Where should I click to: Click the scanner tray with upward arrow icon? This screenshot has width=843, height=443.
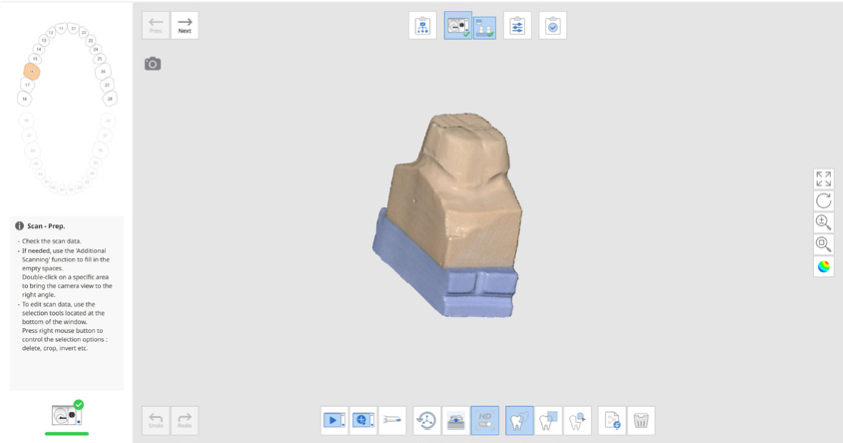(456, 420)
